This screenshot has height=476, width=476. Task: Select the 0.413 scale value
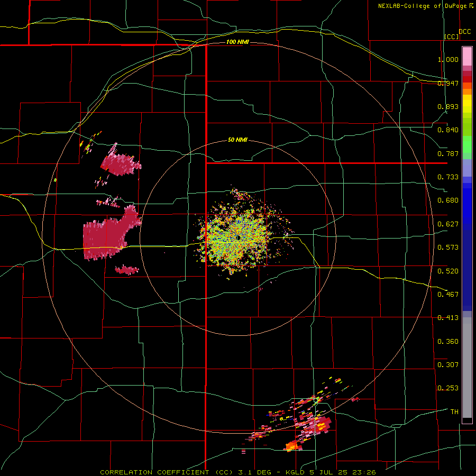pyautogui.click(x=448, y=318)
